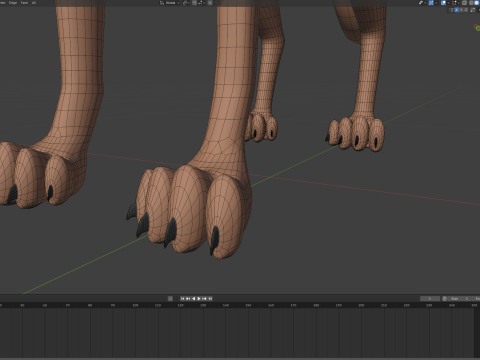Click the mesh symmetry icon
This screenshot has width=480, height=360.
tap(451, 10)
